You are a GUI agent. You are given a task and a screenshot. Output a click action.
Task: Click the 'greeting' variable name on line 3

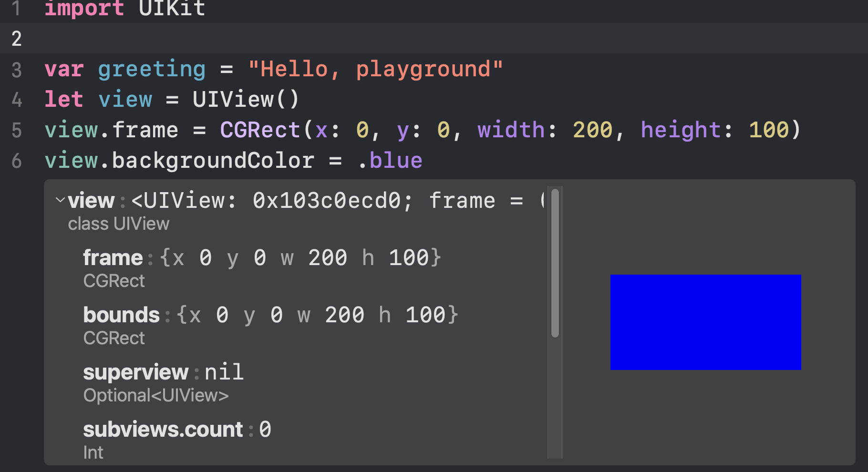[x=152, y=70]
